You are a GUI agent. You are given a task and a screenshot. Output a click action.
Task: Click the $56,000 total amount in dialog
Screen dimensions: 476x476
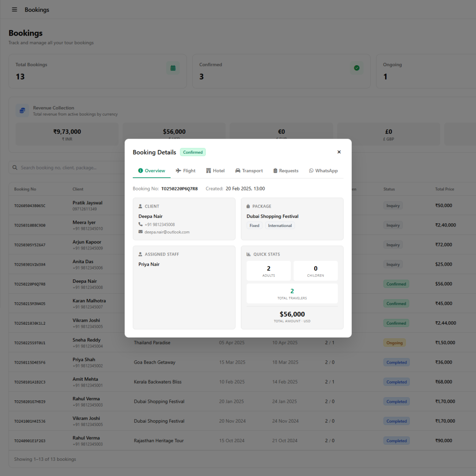click(292, 314)
